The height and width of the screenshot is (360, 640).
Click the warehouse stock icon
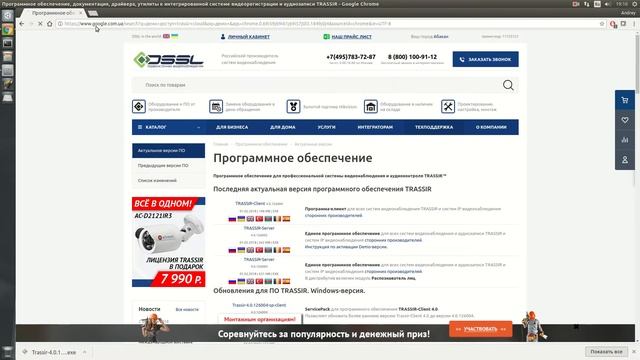pyautogui.click(x=371, y=107)
